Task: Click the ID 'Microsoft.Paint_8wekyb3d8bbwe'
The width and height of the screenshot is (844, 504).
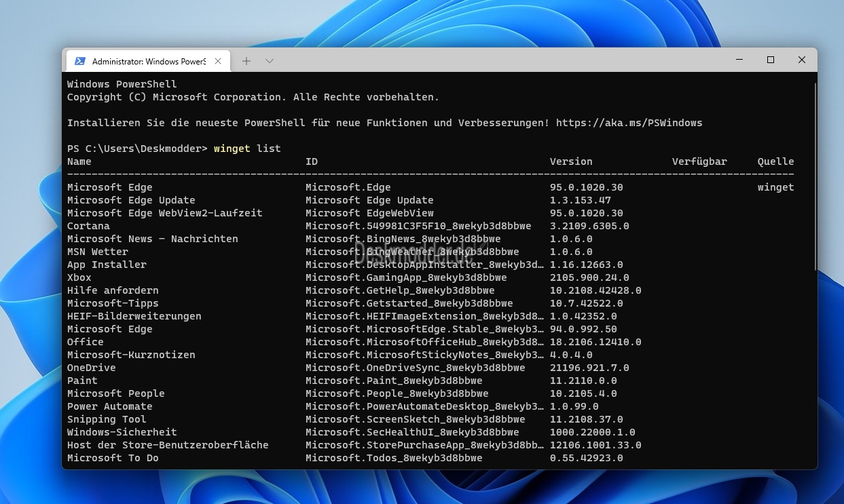Action: click(394, 381)
